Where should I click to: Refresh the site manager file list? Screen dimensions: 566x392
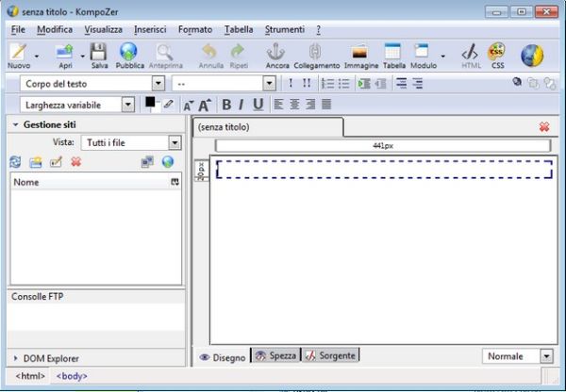[15, 162]
